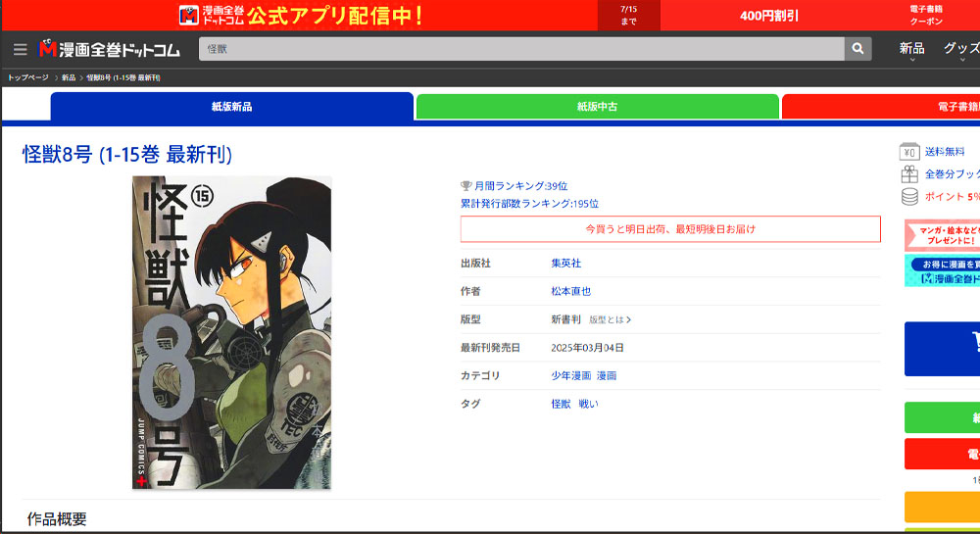This screenshot has height=534, width=980.
Task: Expand the 新品 navigation dropdown
Action: (x=911, y=50)
